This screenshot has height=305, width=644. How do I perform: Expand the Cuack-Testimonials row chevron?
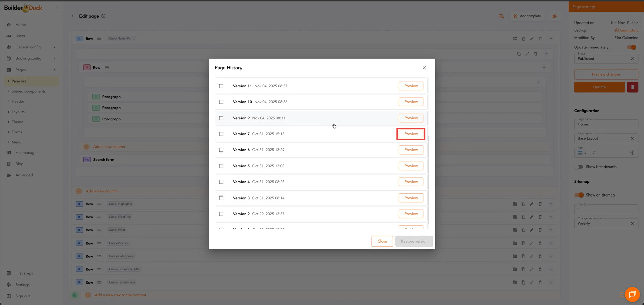click(x=551, y=282)
